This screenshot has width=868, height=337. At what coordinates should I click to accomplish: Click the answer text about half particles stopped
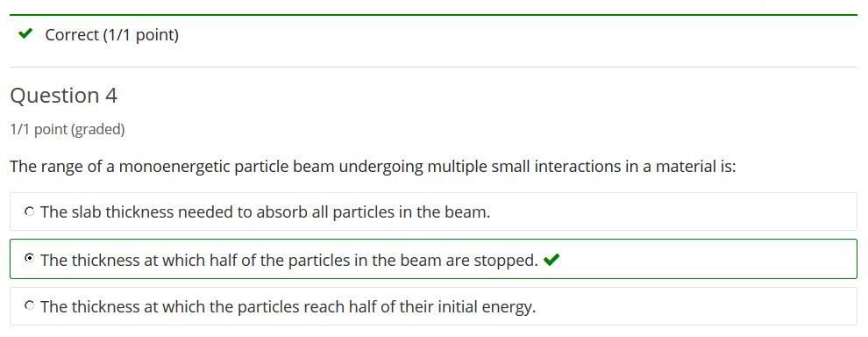[289, 260]
